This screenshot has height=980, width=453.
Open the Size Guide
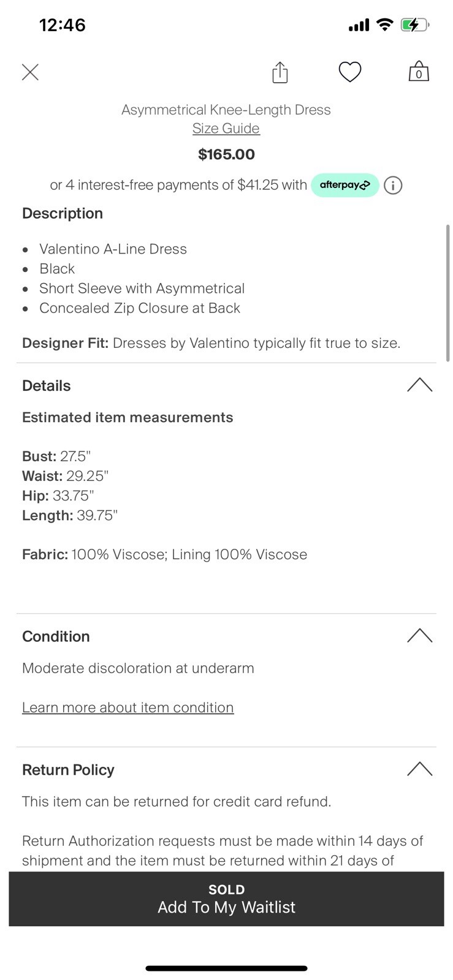tap(226, 128)
